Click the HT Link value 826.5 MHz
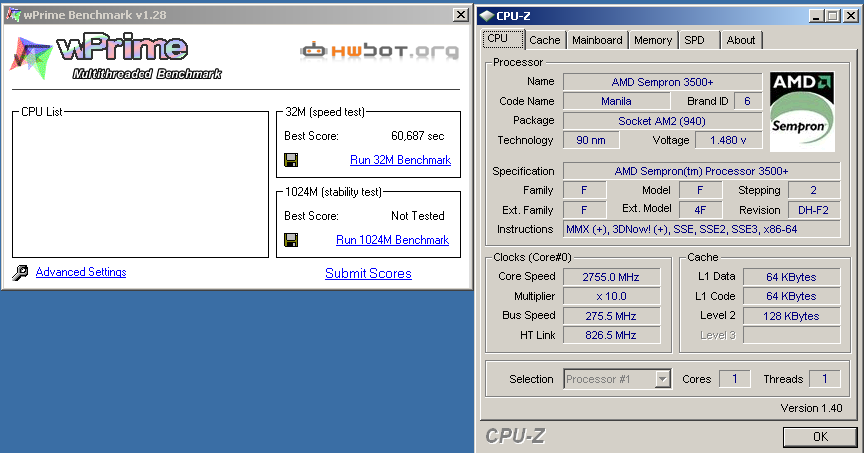Screen dimensions: 864x453 611,335
